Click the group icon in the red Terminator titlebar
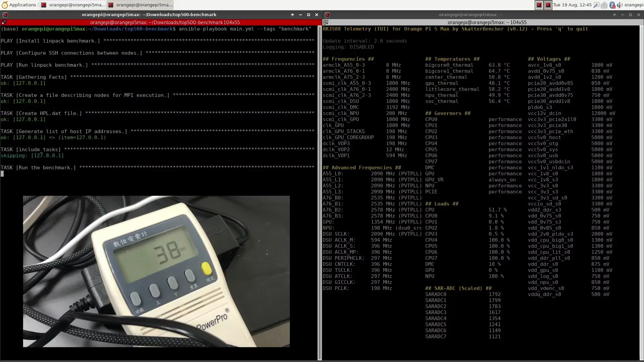Screen dimensions: 644x362 point(4,22)
